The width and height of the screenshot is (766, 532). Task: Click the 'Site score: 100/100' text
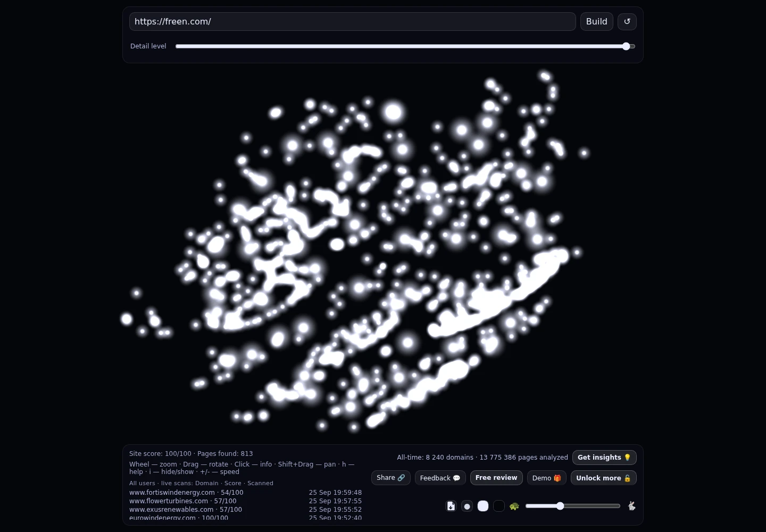(x=160, y=454)
